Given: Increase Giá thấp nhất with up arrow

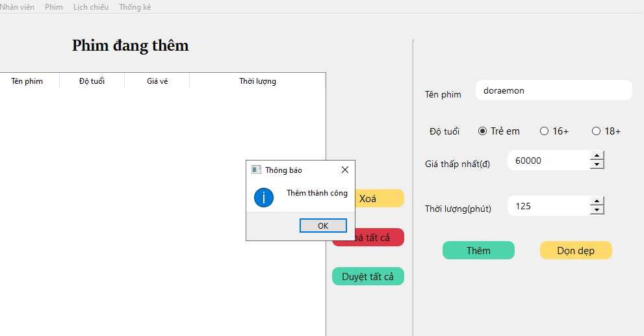Looking at the screenshot, I should 597,156.
